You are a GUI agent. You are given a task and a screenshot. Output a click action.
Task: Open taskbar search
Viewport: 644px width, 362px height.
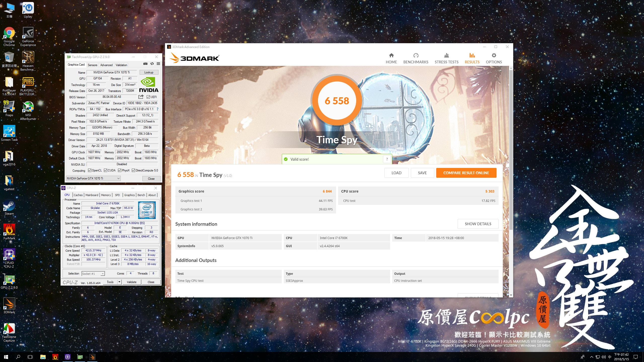pyautogui.click(x=18, y=357)
